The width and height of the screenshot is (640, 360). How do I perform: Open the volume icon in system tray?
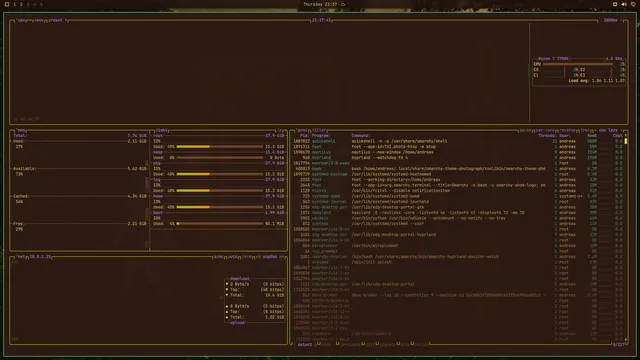coord(624,4)
